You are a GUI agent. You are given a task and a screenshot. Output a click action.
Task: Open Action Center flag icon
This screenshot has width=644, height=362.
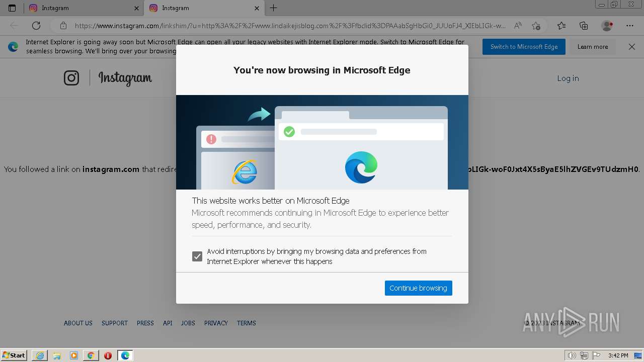click(596, 355)
